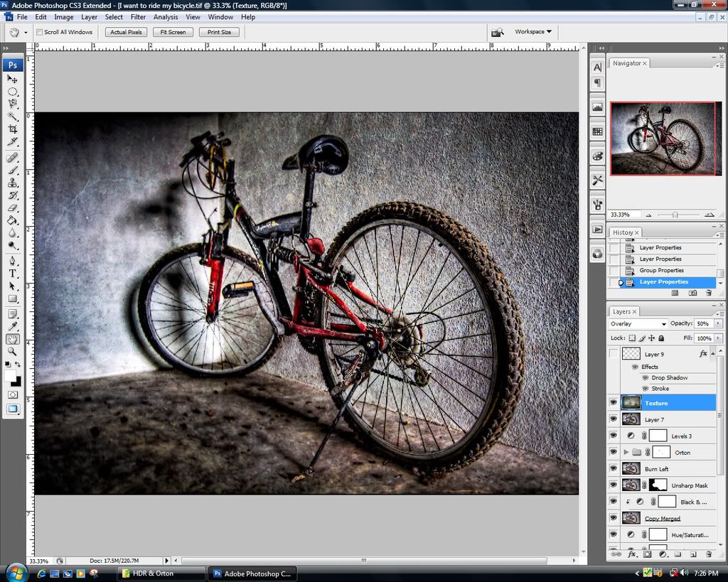Delete layer using Layers trash icon

pos(708,554)
